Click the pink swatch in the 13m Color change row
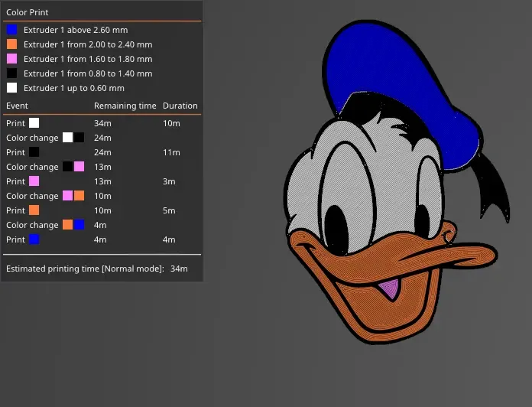 click(x=79, y=167)
